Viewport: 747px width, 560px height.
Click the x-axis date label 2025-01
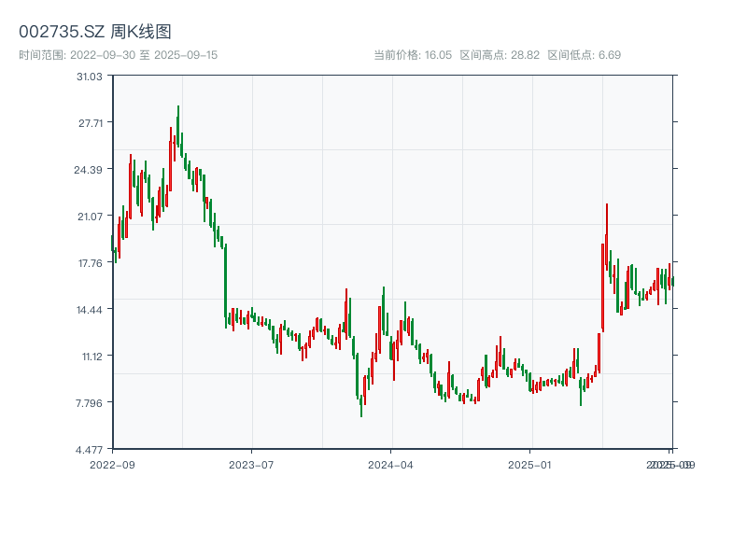pyautogui.click(x=529, y=465)
